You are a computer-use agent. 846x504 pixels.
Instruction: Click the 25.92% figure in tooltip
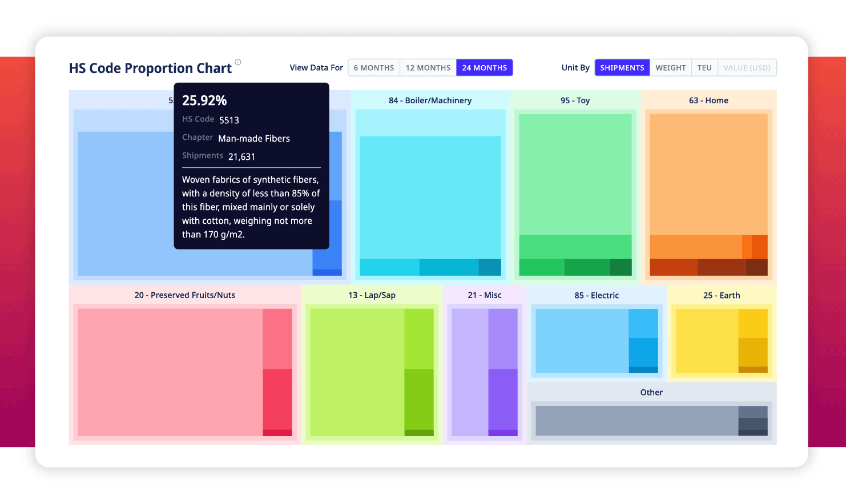tap(204, 100)
